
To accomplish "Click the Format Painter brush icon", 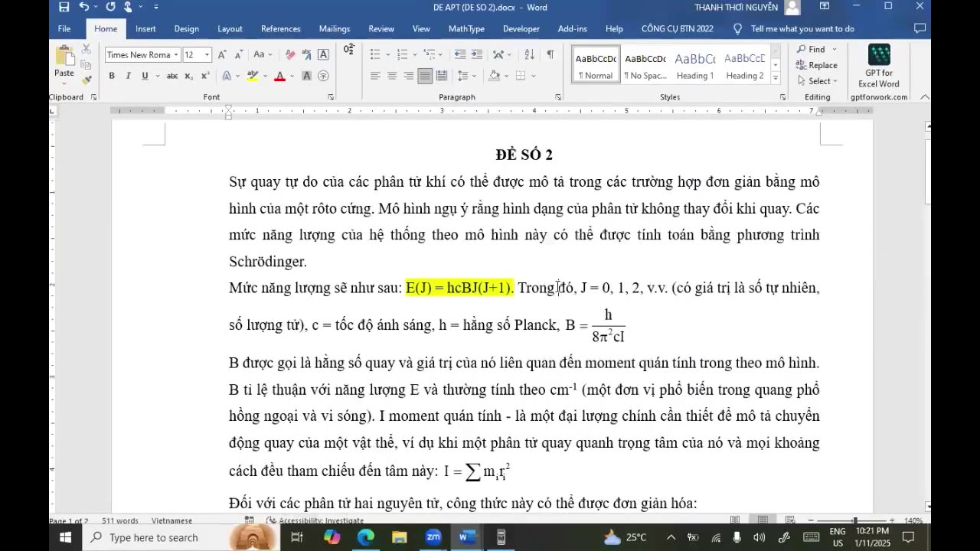I will 87,79.
